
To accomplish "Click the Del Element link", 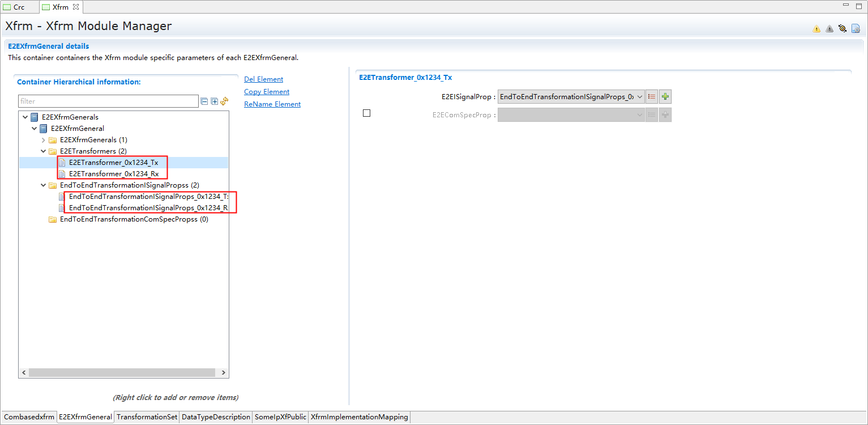I will click(263, 79).
